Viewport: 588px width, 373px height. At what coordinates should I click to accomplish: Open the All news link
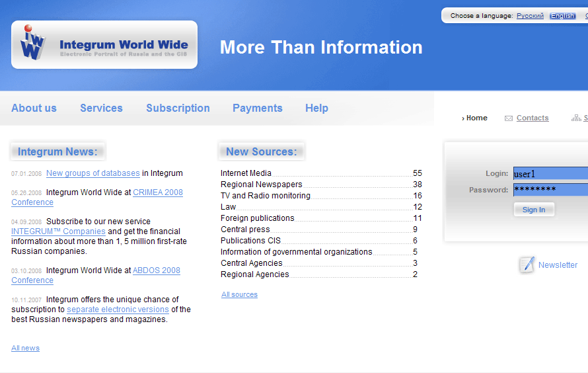tap(25, 348)
